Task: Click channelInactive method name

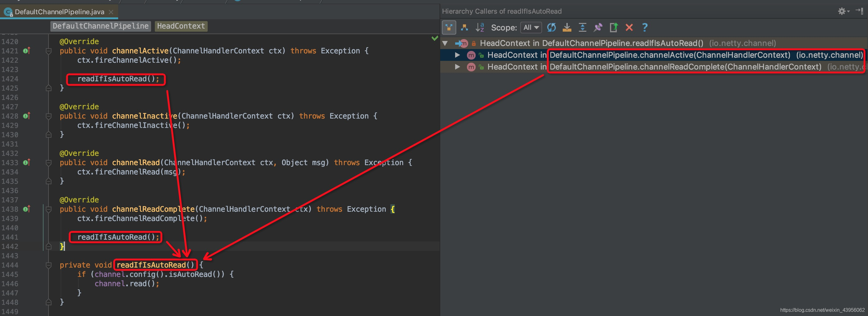Action: (145, 116)
